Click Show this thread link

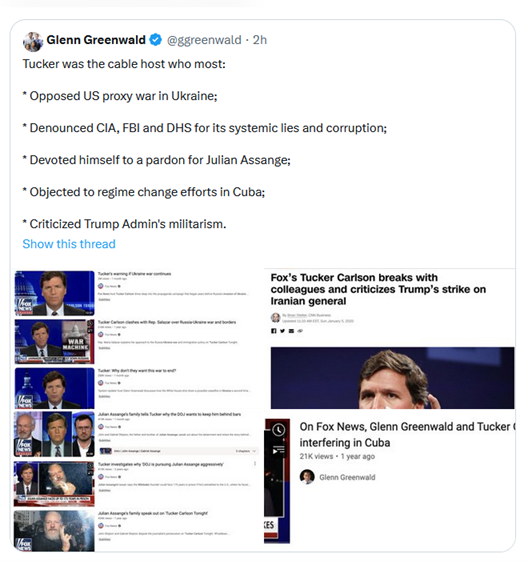pos(69,244)
